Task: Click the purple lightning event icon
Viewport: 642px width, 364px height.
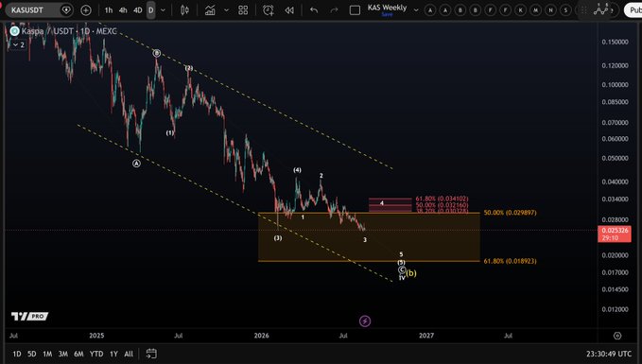Action: pos(365,321)
